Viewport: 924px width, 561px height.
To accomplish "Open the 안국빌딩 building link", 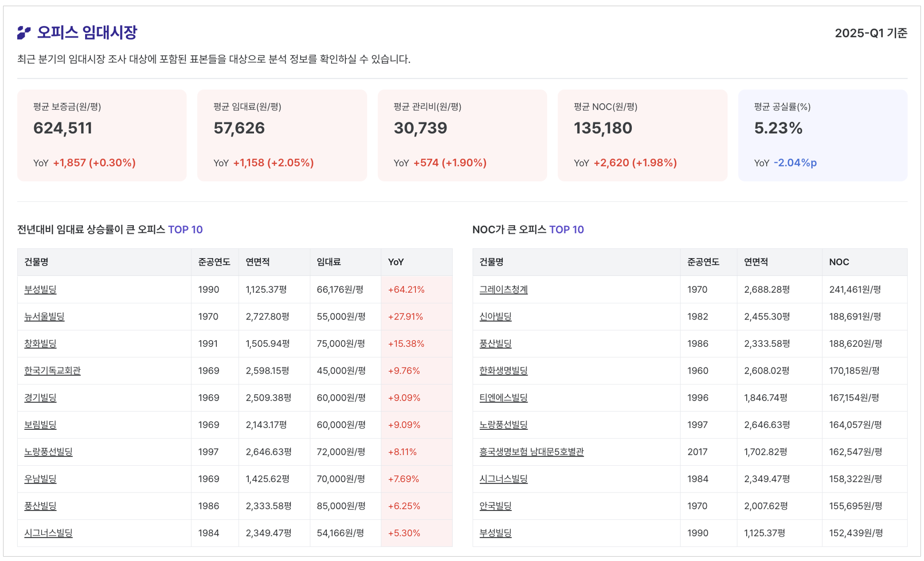I will pyautogui.click(x=495, y=506).
